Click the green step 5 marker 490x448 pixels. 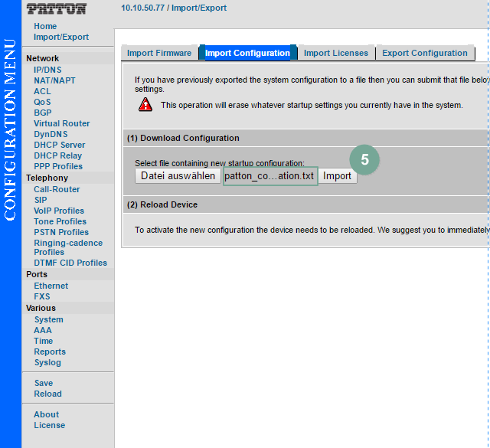coord(365,159)
